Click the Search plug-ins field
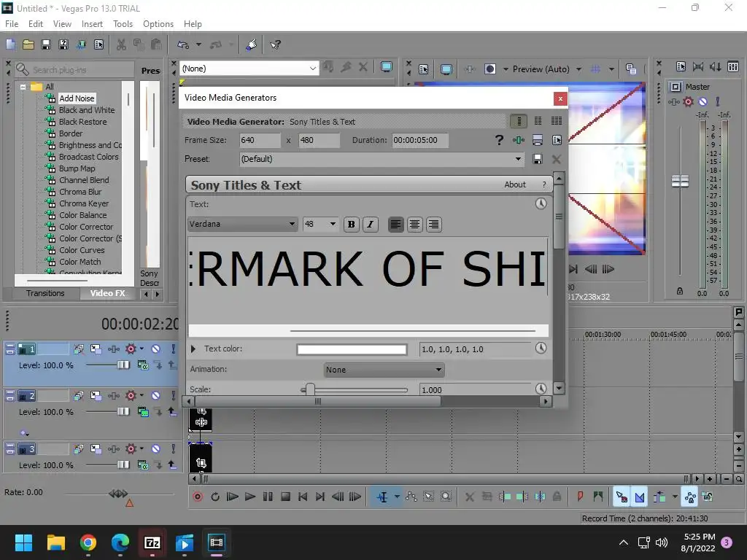747x560 pixels. [x=75, y=69]
